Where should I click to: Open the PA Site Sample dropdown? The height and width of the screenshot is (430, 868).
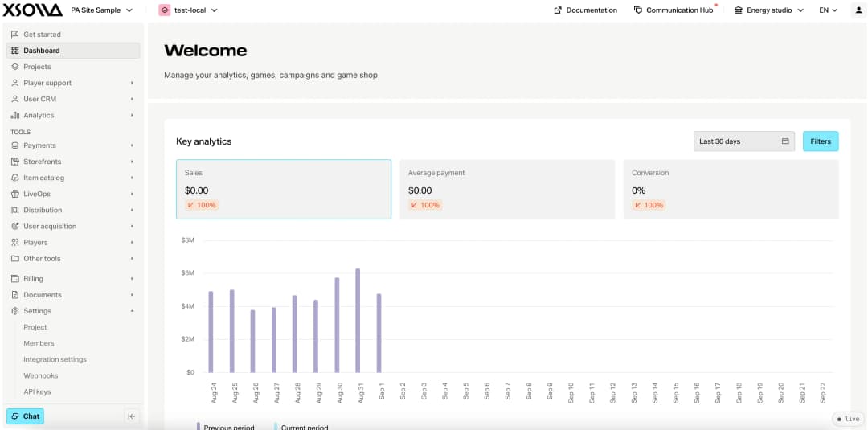tap(102, 10)
